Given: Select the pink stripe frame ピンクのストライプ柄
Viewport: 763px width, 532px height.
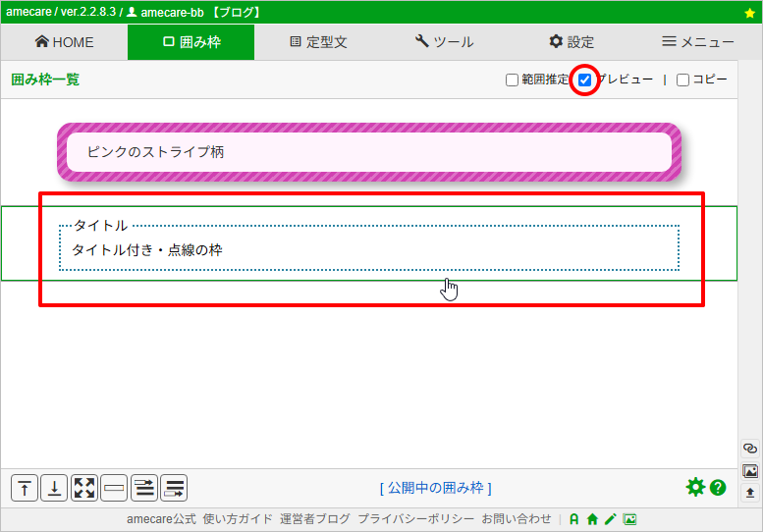Looking at the screenshot, I should pos(369,152).
